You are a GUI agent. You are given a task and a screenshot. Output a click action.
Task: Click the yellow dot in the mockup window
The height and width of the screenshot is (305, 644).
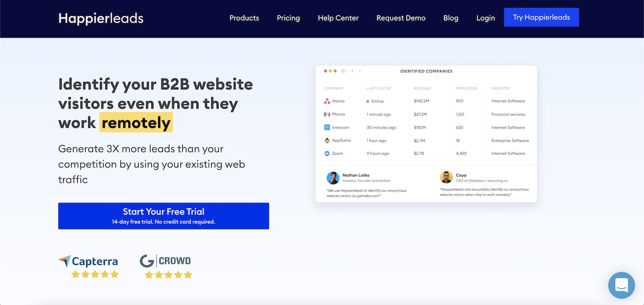331,71
